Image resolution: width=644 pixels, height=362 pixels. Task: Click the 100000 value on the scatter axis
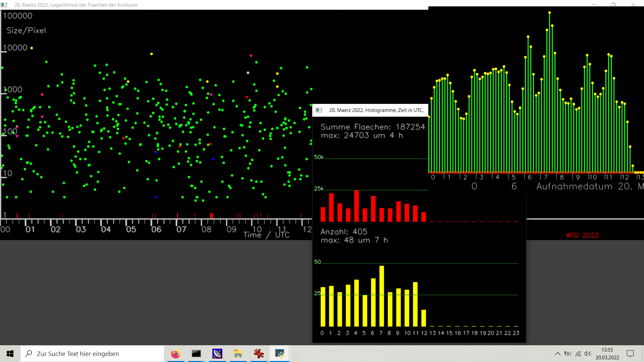pos(18,16)
